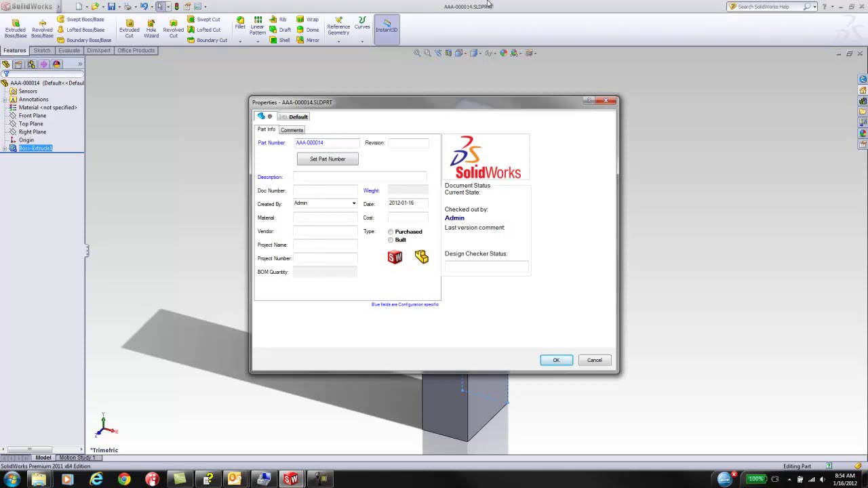Image resolution: width=868 pixels, height=488 pixels.
Task: Switch to the Evaluate tab
Action: pos(69,51)
